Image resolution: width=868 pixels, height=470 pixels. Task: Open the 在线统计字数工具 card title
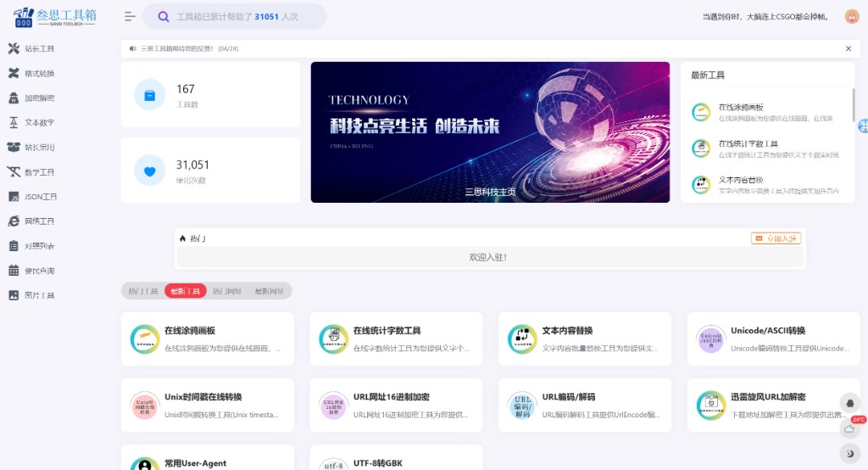point(387,330)
